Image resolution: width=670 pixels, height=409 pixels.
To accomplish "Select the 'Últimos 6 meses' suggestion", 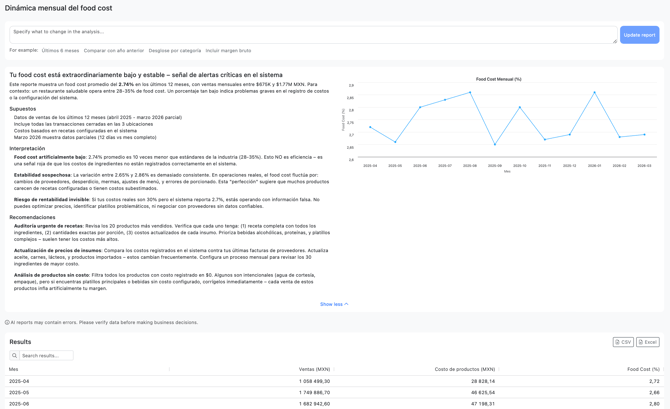I will coord(60,51).
